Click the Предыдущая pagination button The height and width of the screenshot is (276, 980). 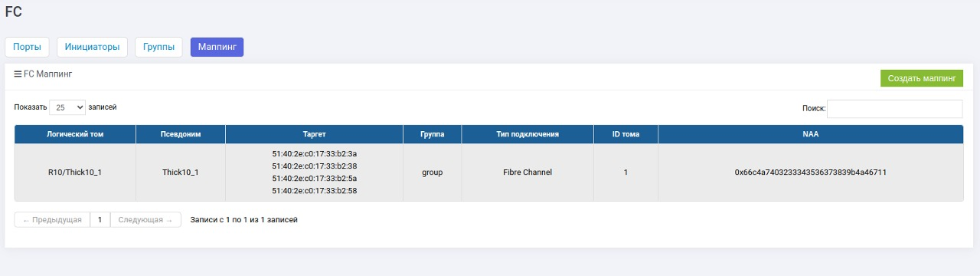(x=52, y=220)
